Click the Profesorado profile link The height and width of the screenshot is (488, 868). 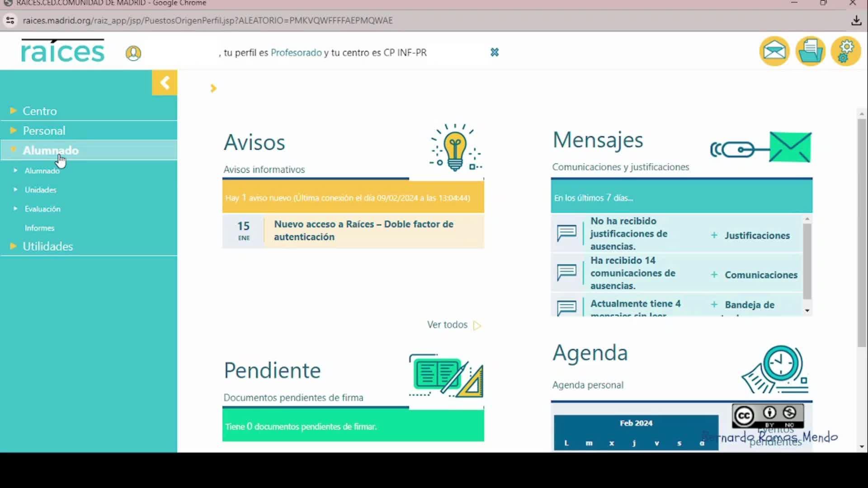pyautogui.click(x=296, y=52)
